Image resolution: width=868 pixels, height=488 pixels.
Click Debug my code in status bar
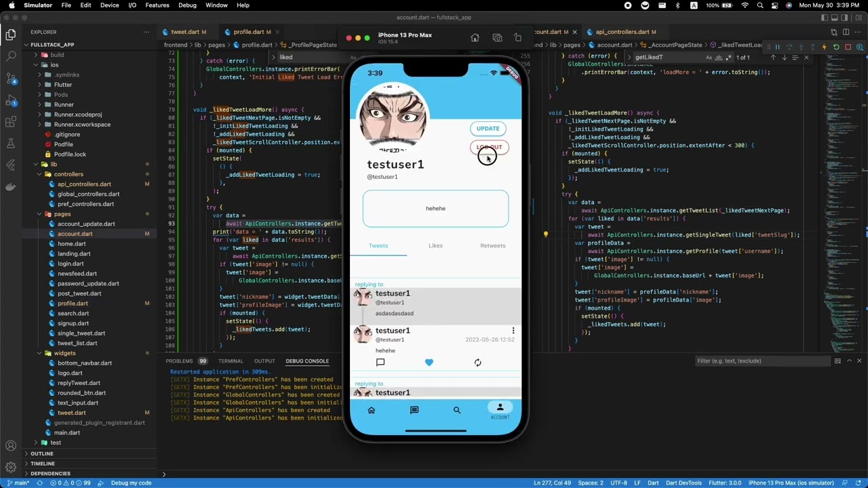click(x=131, y=483)
